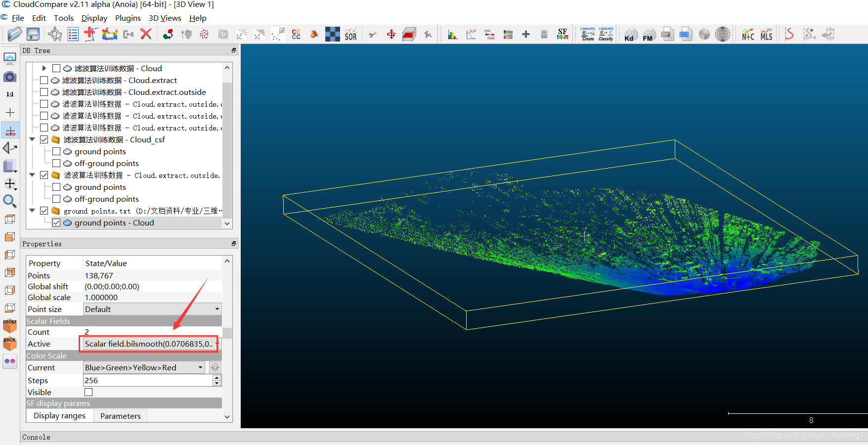This screenshot has width=868, height=445.
Task: Switch to the Parameters tab
Action: [121, 416]
